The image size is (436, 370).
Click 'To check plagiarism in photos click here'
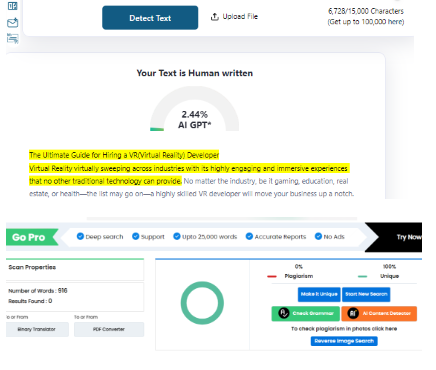[x=344, y=329]
